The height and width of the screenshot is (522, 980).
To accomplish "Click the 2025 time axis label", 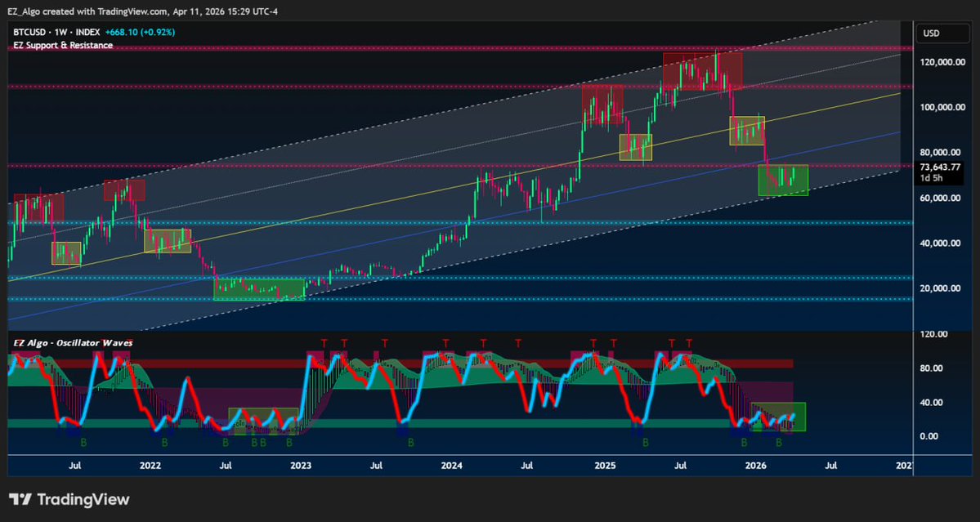I will point(605,466).
